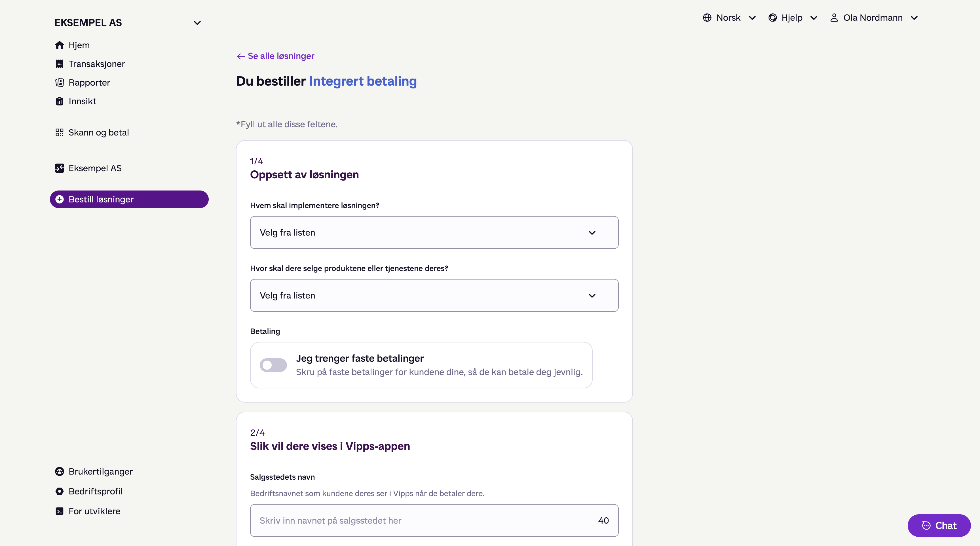Viewport: 980px width, 546px height.
Task: Click the back arrow icon before Se alle løsninger
Action: click(x=240, y=56)
